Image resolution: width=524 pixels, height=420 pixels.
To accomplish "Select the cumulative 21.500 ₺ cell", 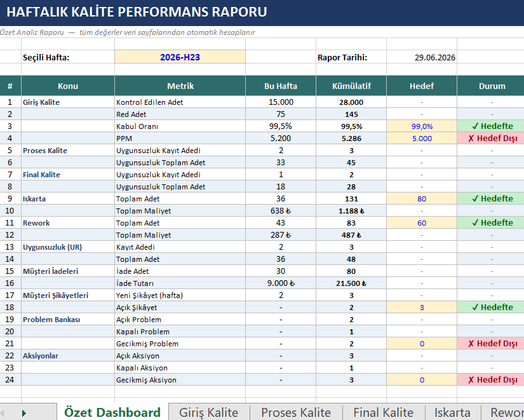I will click(x=351, y=283).
